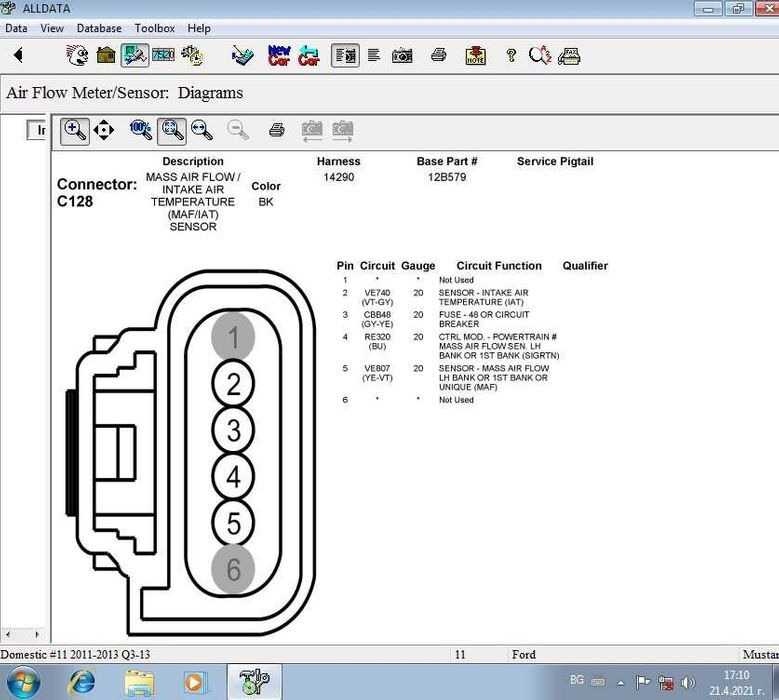Viewport: 779px width, 700px height.
Task: Click the question mark help icon
Action: (x=511, y=55)
